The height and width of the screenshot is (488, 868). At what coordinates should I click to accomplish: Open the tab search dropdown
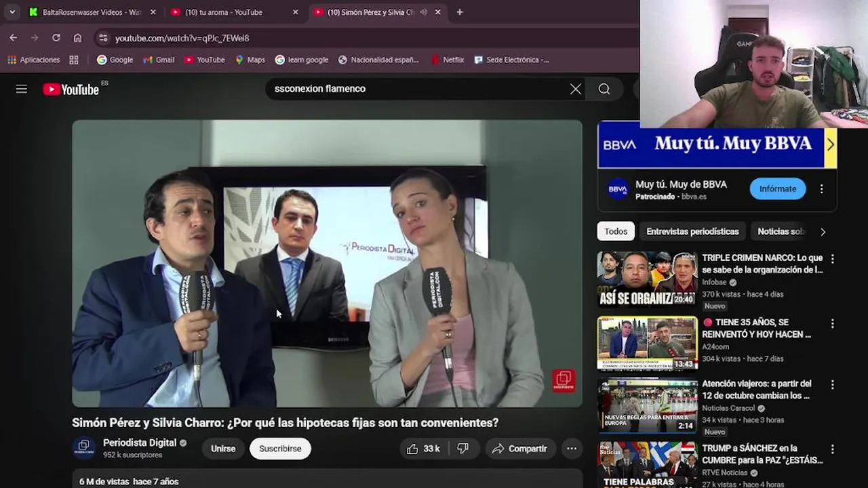coord(12,12)
